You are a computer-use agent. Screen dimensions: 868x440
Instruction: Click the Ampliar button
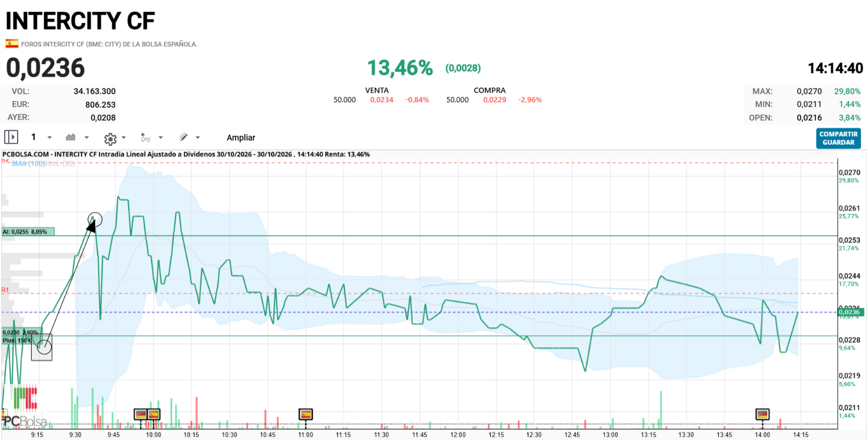tap(241, 137)
